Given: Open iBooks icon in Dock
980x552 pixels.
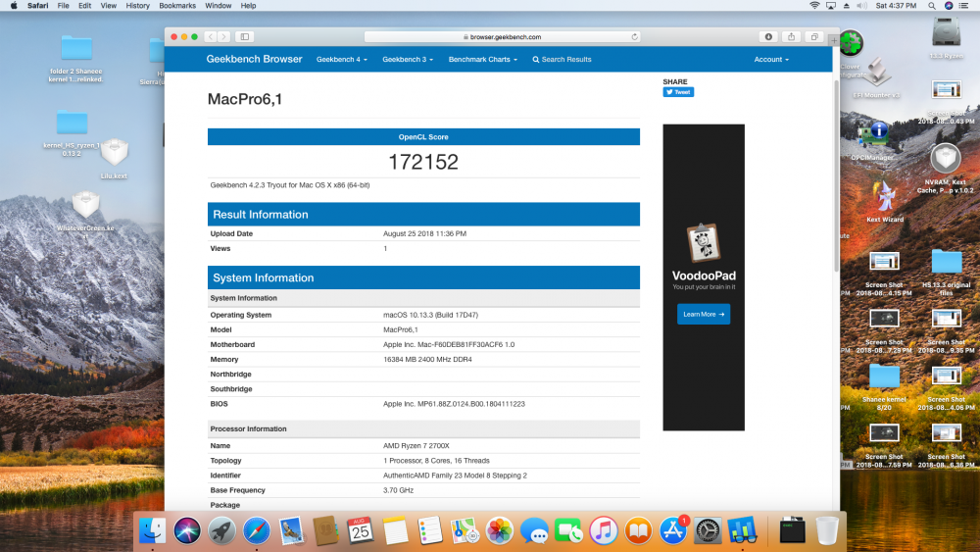Looking at the screenshot, I should (638, 530).
